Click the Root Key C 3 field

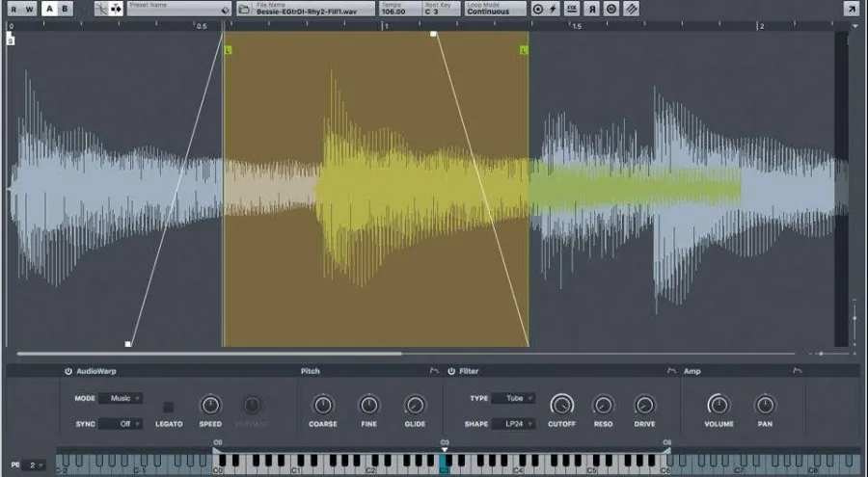pyautogui.click(x=441, y=9)
